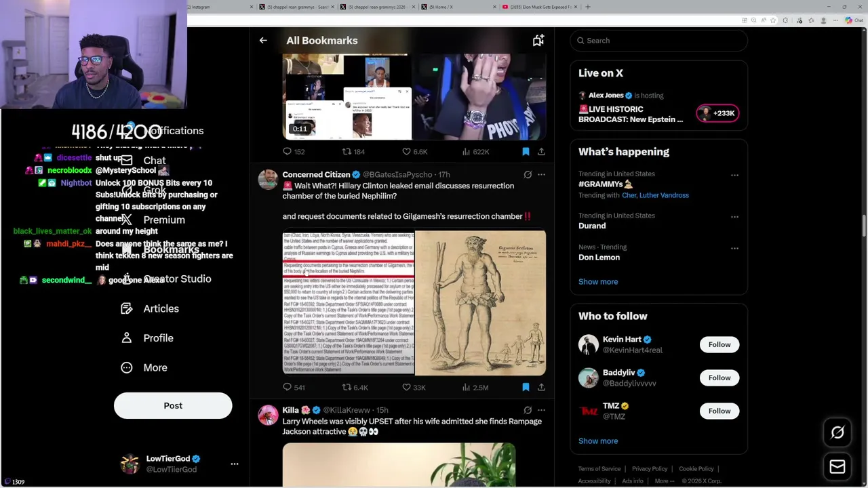Screen dimensions: 868x488
Task: Open the browser Copilot Chat button
Action: click(x=854, y=20)
